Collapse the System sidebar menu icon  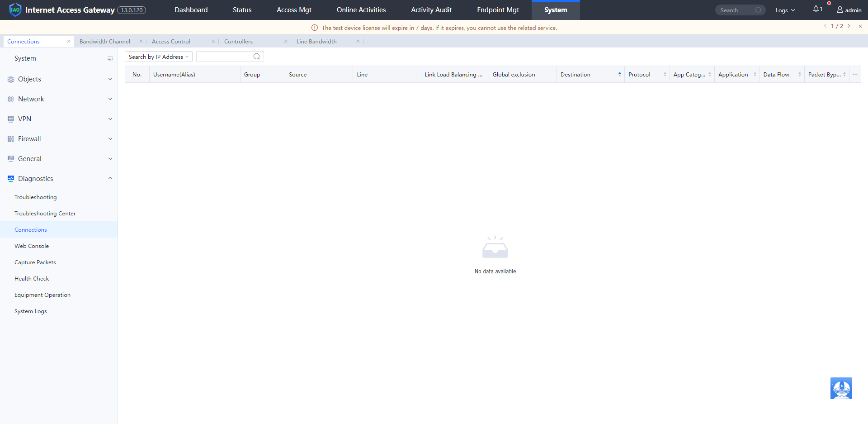tap(110, 59)
